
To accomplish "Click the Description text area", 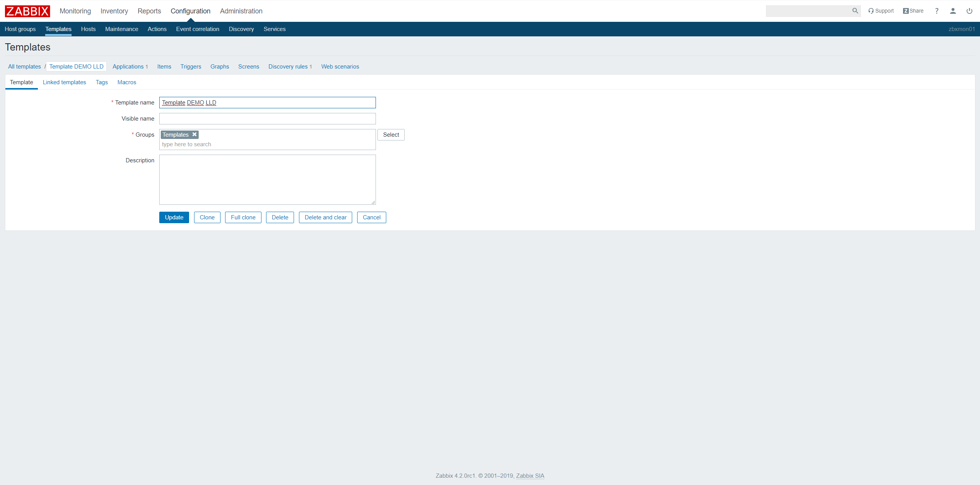I will (267, 180).
